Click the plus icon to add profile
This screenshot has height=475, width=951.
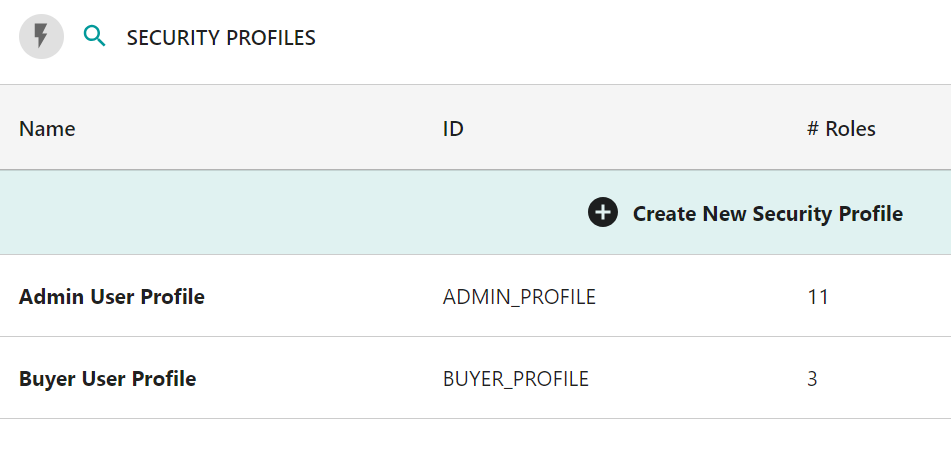click(603, 213)
